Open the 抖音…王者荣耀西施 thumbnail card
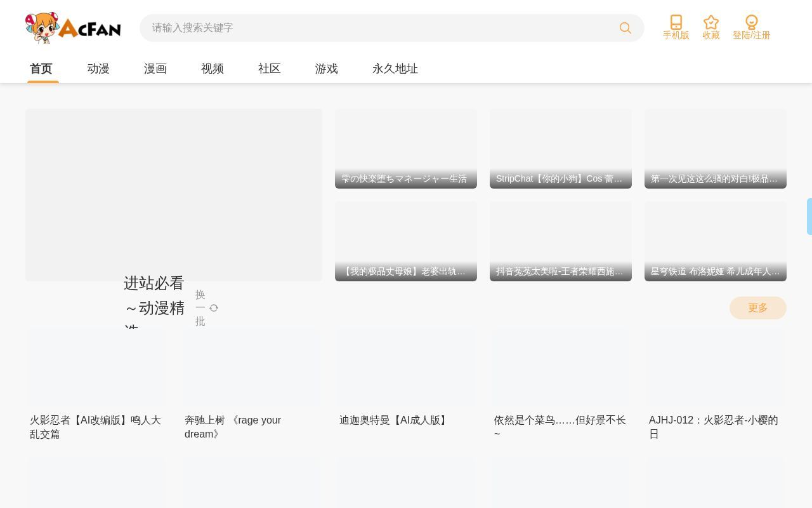The image size is (812, 508). click(x=561, y=241)
